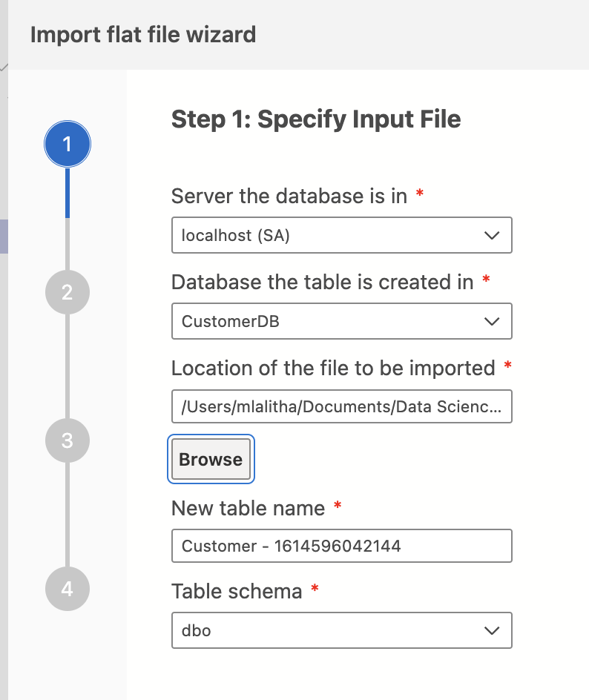This screenshot has width=589, height=700.
Task: Click the blue progress line below step 1
Action: [67, 193]
